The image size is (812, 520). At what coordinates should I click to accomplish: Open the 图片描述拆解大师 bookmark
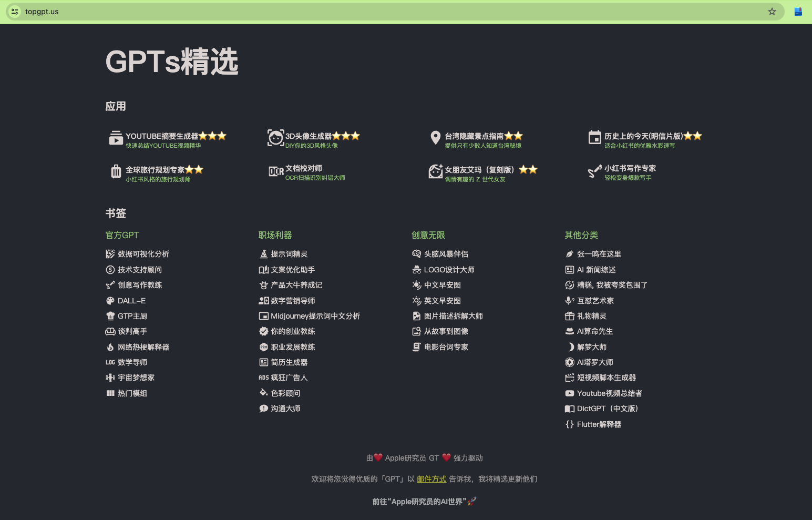click(x=454, y=316)
